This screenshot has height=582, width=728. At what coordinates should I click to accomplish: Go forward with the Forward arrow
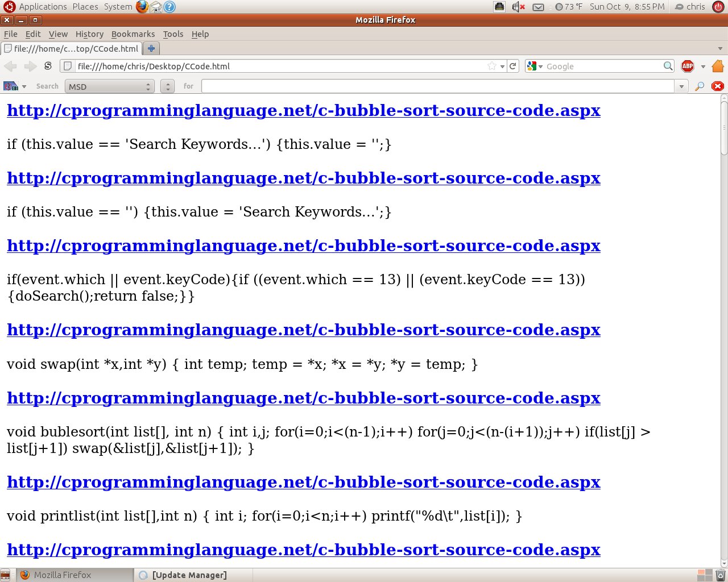tap(30, 66)
